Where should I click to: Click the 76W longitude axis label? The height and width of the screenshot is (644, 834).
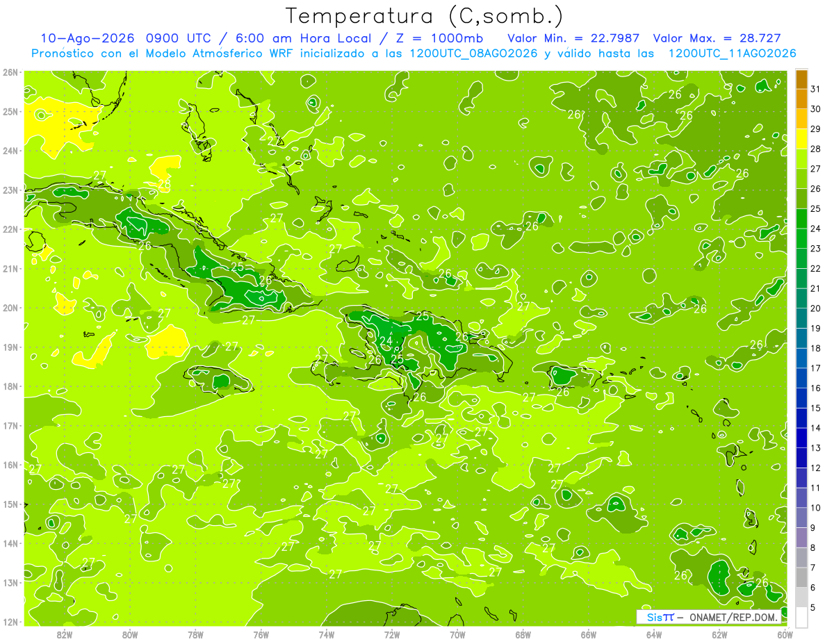pyautogui.click(x=261, y=634)
